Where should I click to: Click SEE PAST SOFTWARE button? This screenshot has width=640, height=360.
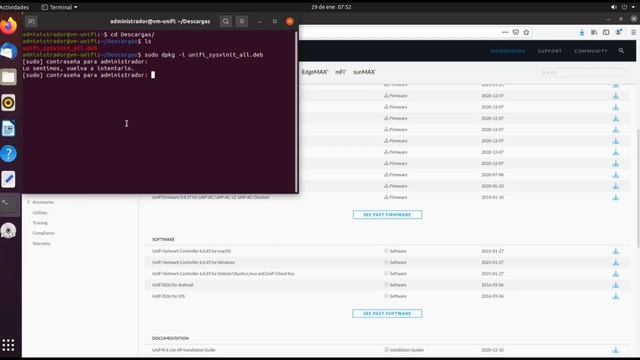(387, 313)
